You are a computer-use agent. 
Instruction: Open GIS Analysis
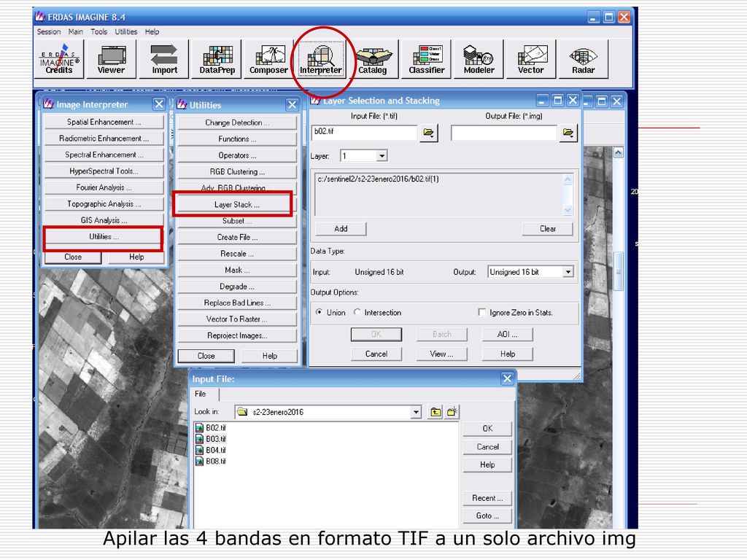104,220
